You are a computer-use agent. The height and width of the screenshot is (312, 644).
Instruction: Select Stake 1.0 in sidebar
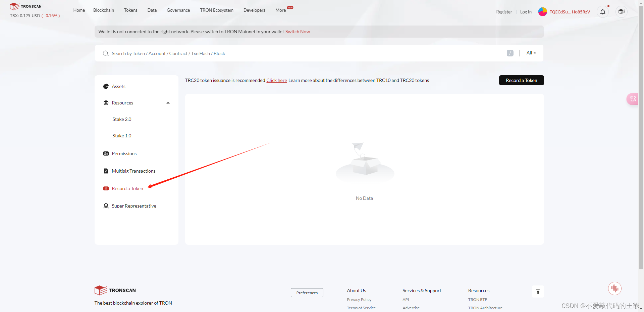tap(122, 136)
